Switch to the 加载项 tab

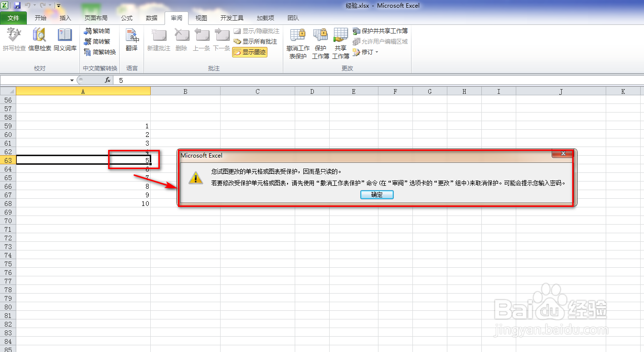pyautogui.click(x=266, y=18)
